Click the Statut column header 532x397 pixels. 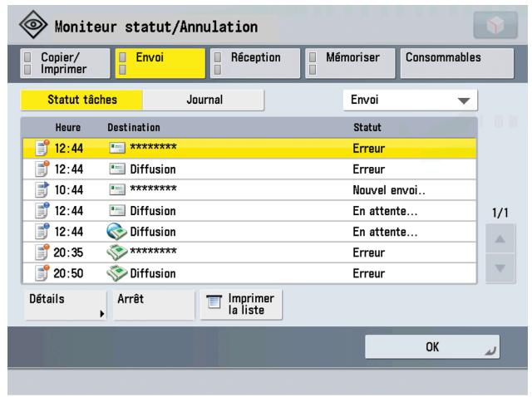367,127
